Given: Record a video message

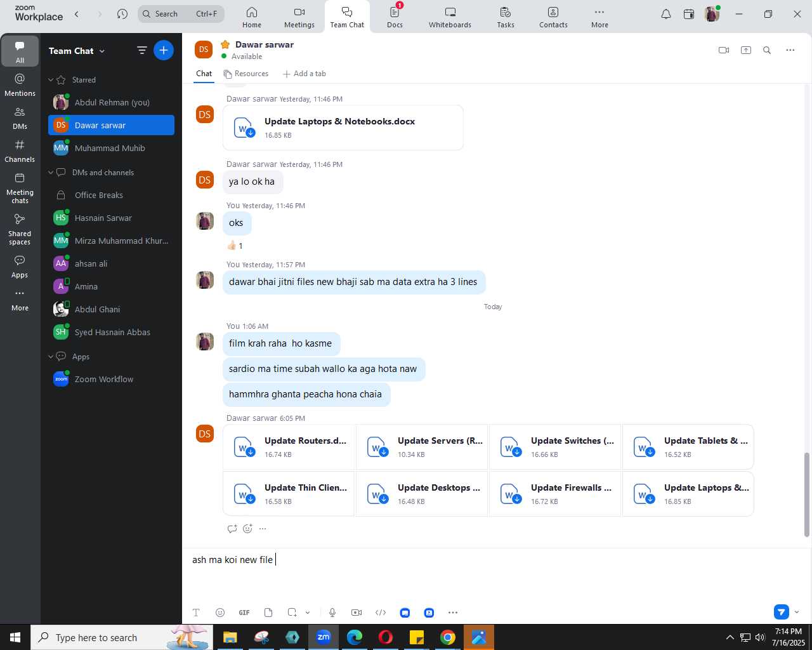Looking at the screenshot, I should click(357, 613).
